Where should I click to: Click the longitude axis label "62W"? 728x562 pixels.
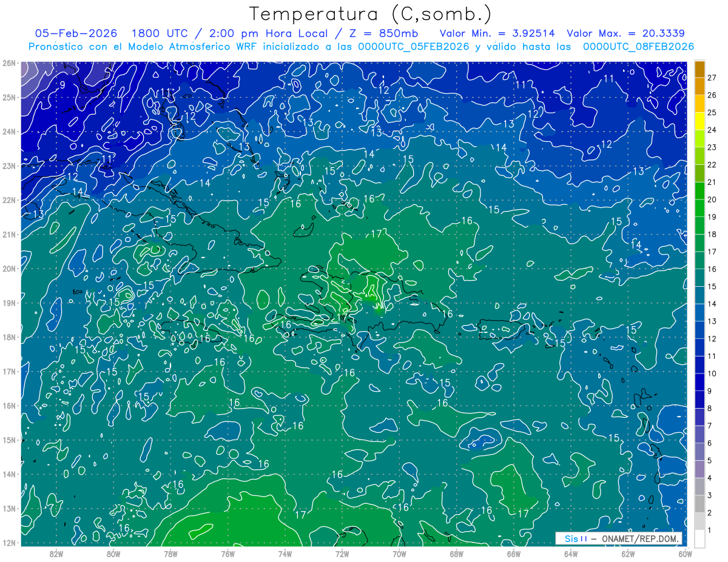point(627,554)
